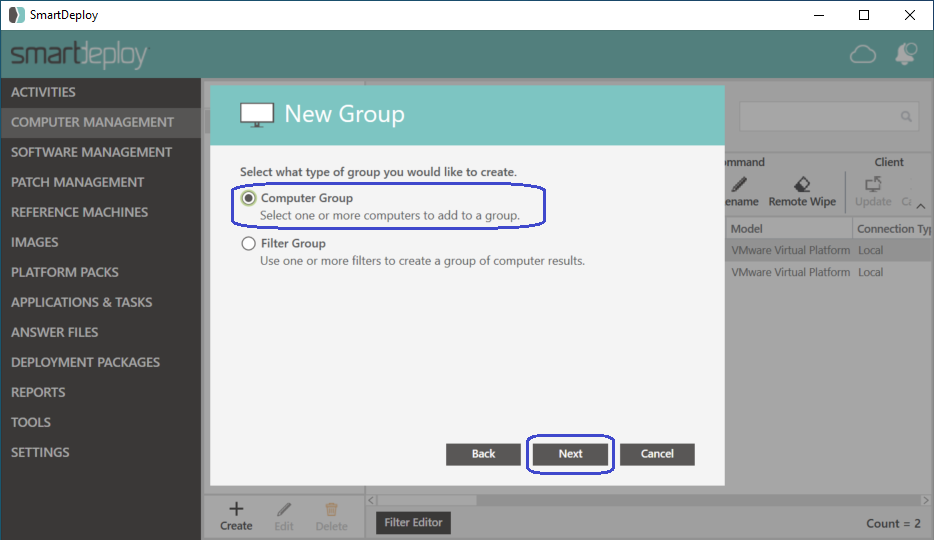Click the SmartDeploy logo in header
934x540 pixels.
tap(79, 55)
